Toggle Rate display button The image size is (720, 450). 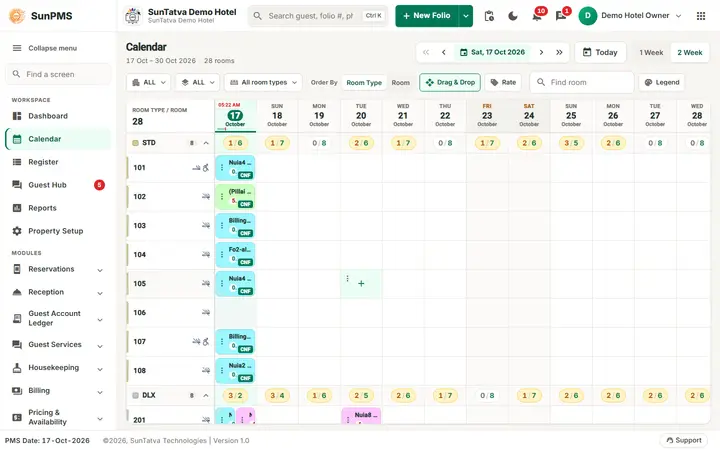click(x=503, y=83)
